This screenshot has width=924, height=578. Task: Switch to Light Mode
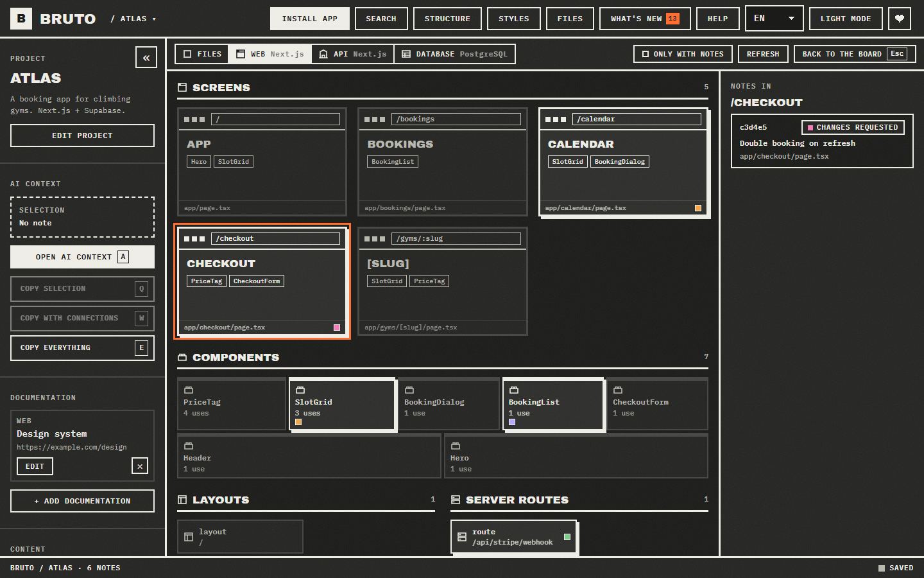tap(846, 19)
